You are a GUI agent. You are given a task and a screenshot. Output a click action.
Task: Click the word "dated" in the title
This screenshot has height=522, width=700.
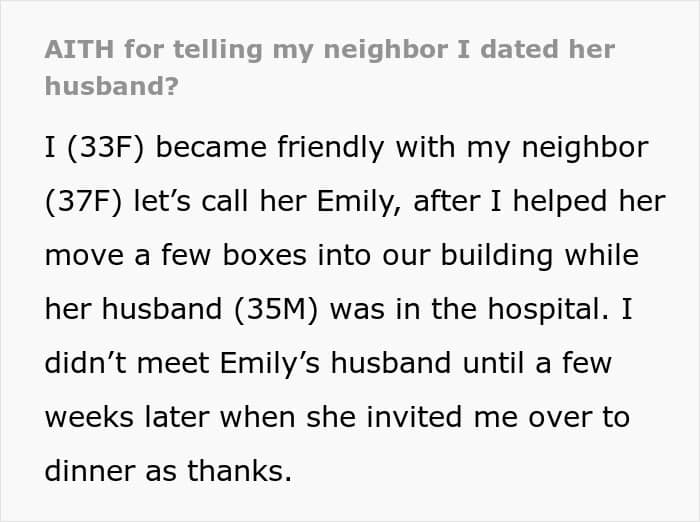point(520,49)
